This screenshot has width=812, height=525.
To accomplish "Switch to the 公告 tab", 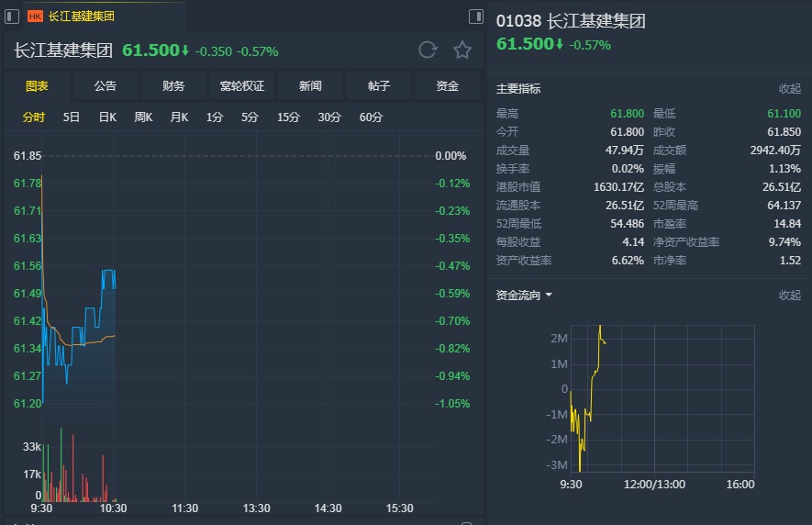I will 106,86.
